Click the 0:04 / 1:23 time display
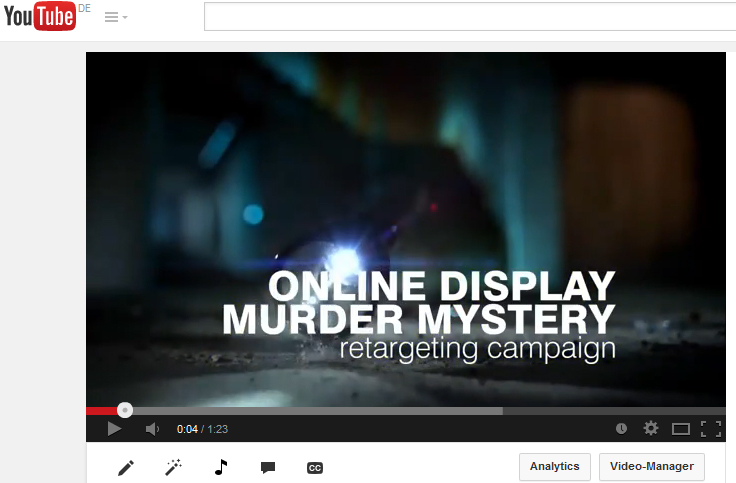Viewport: 736px width, 483px height. [x=201, y=429]
